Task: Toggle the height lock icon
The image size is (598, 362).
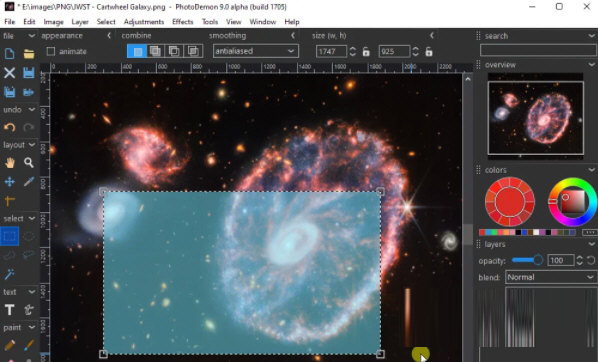Action: pyautogui.click(x=429, y=51)
